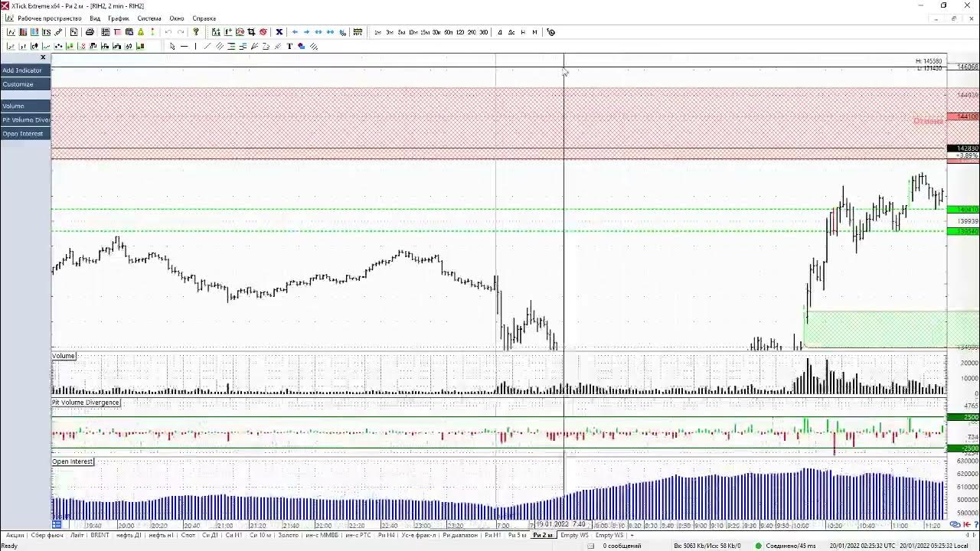Viewport: 980px width, 551px height.
Task: Click the red 144100 price level label
Action: [x=963, y=117]
